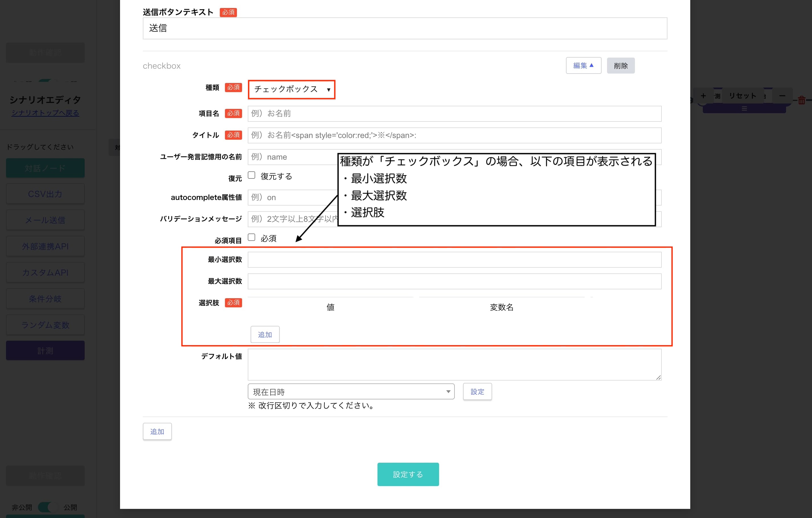Click the 値 column header in 選択肢
This screenshot has height=518, width=812.
(x=330, y=307)
